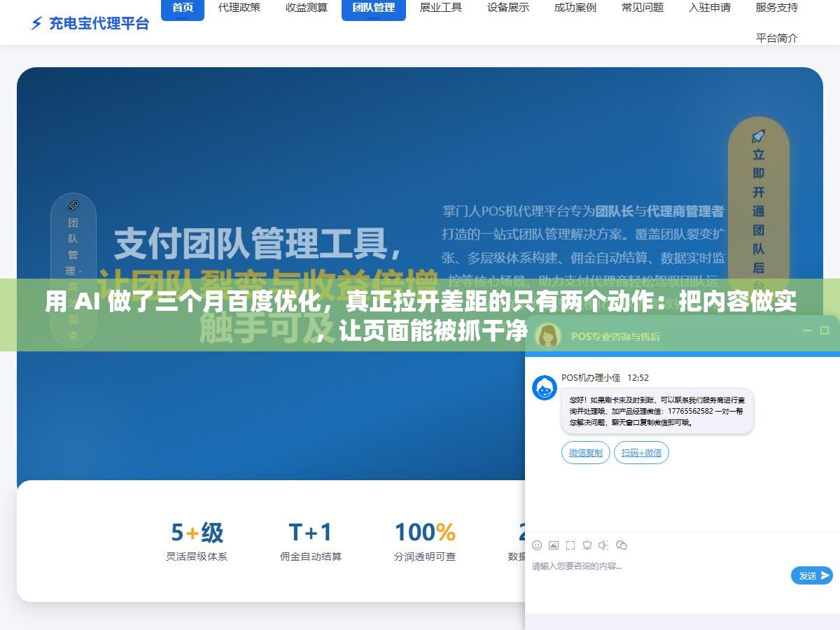Focus the 请输入您要咨询的内容 chat input

click(x=658, y=566)
